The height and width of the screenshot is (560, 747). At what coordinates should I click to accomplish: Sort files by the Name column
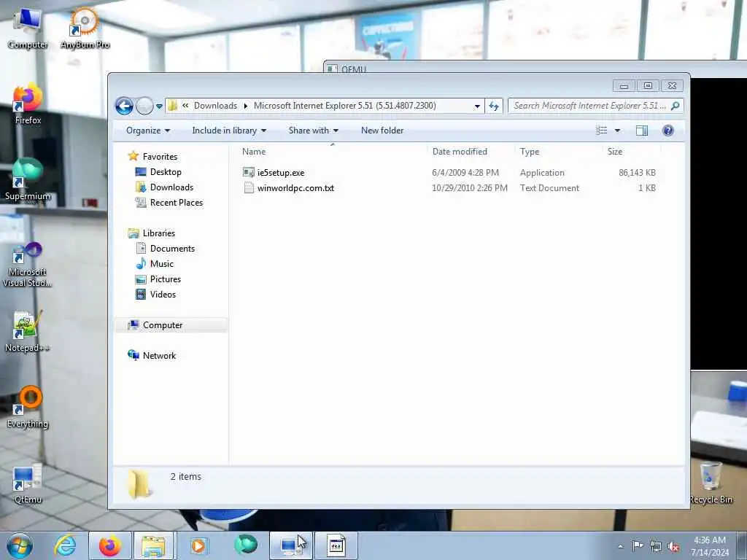[332, 152]
